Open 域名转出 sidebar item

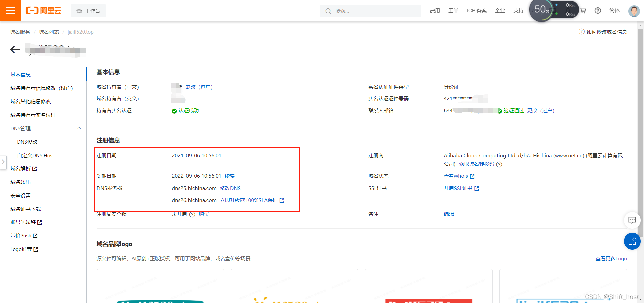20,182
